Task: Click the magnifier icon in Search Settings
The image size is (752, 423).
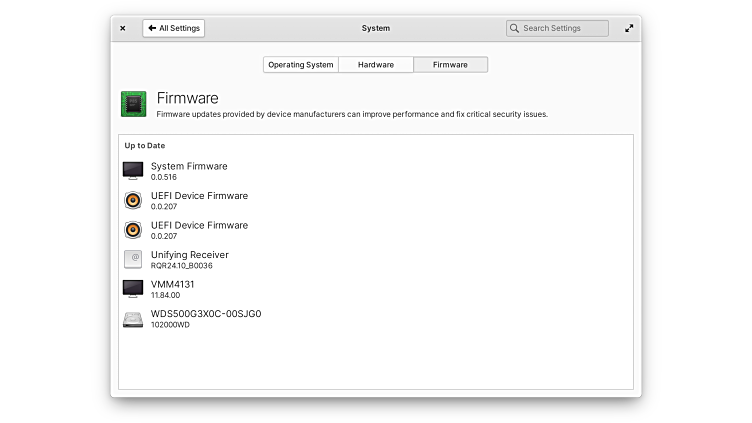Action: click(514, 28)
